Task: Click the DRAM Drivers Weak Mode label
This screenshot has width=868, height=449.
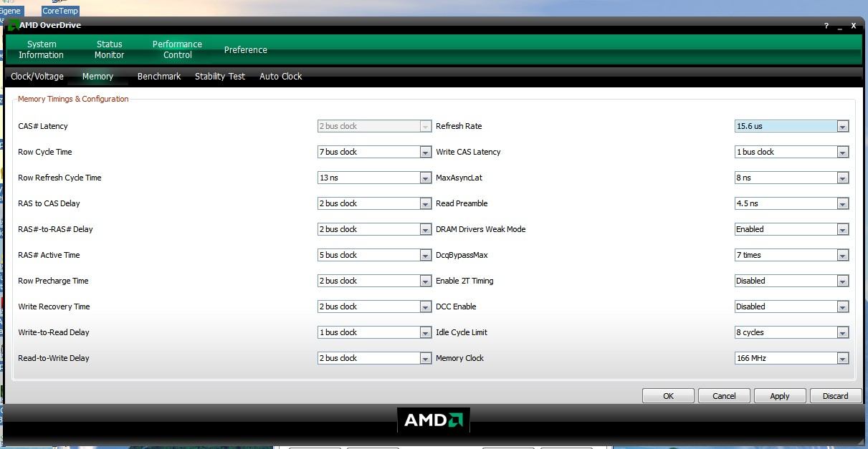Action: (x=480, y=229)
